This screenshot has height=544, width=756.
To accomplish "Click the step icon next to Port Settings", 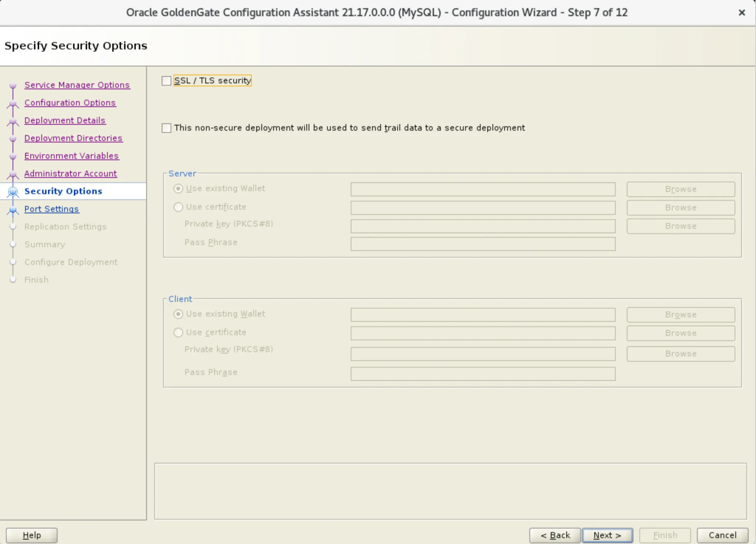I will [13, 210].
